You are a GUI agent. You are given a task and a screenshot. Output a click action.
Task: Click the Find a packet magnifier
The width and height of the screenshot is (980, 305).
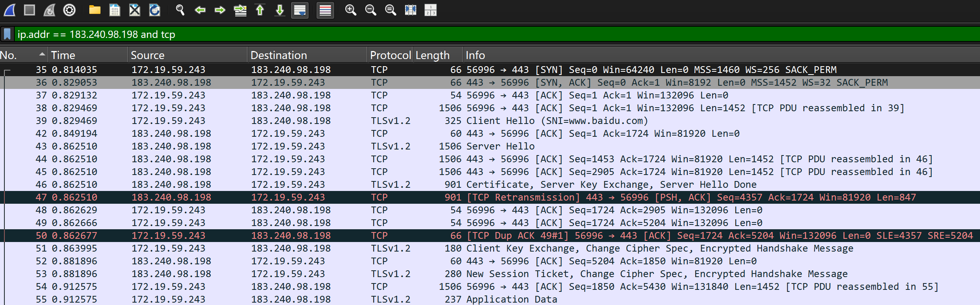coord(180,10)
